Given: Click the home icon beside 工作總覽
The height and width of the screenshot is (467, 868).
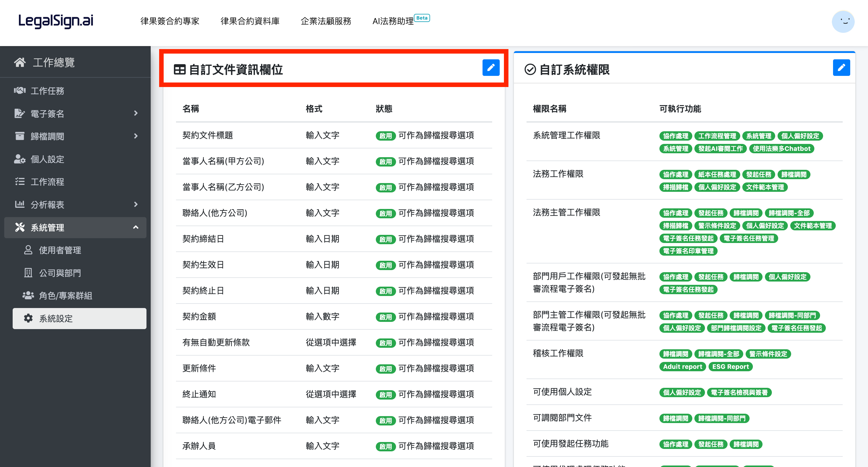Looking at the screenshot, I should click(x=20, y=62).
